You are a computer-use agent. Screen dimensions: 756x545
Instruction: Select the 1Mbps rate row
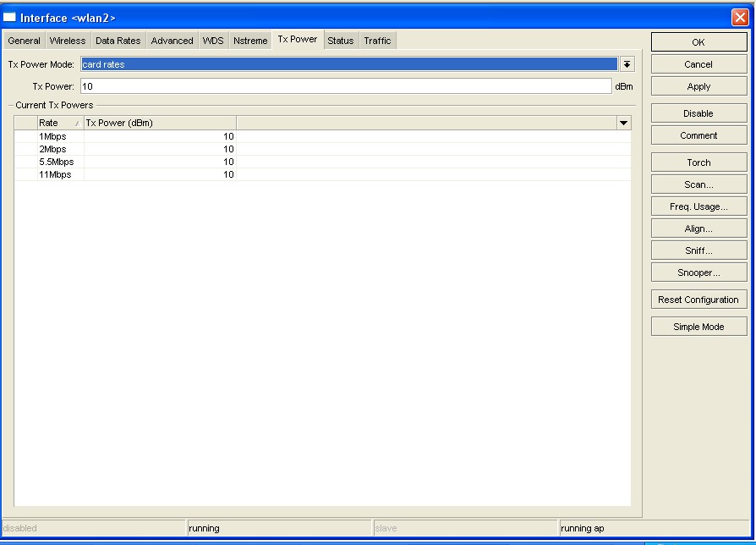[322, 136]
